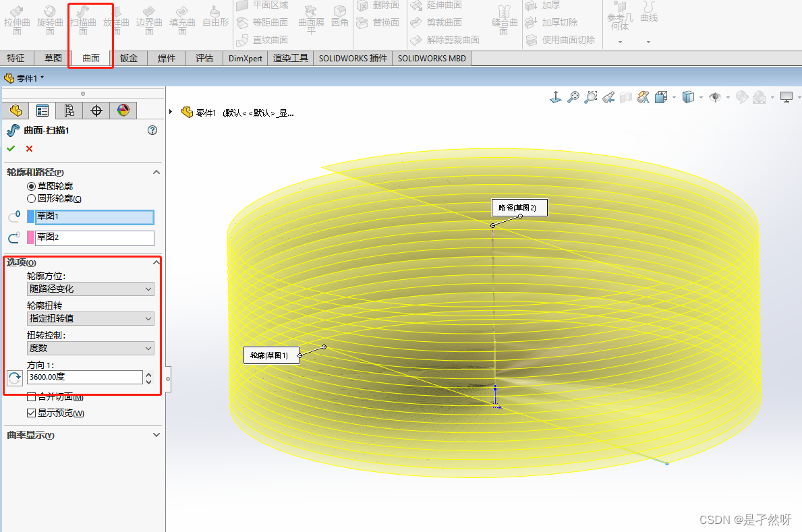Toggle the 合并切面 checkbox

[x=31, y=397]
